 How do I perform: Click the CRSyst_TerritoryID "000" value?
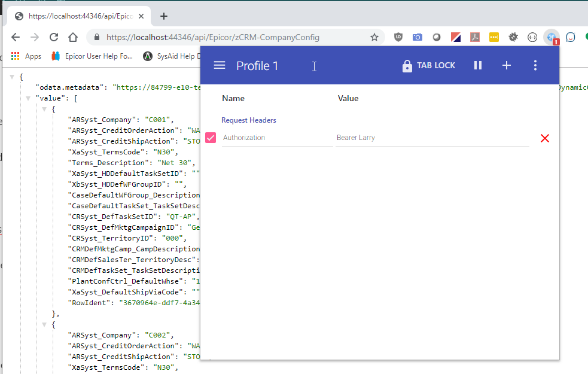pyautogui.click(x=172, y=238)
